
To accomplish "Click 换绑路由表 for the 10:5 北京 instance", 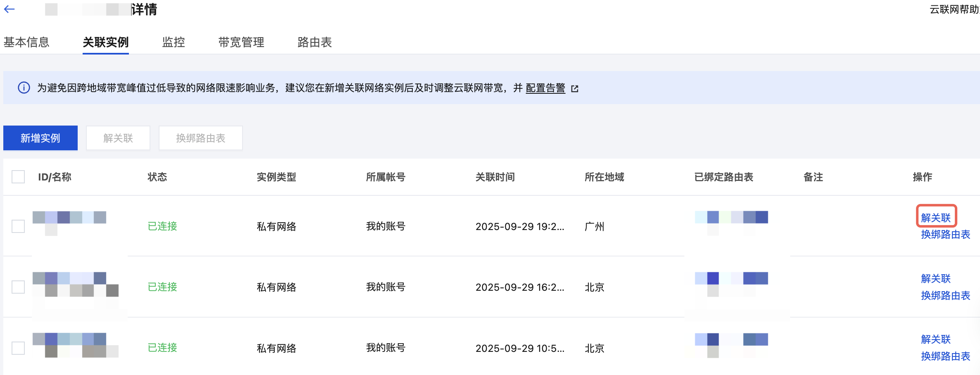I will (946, 356).
